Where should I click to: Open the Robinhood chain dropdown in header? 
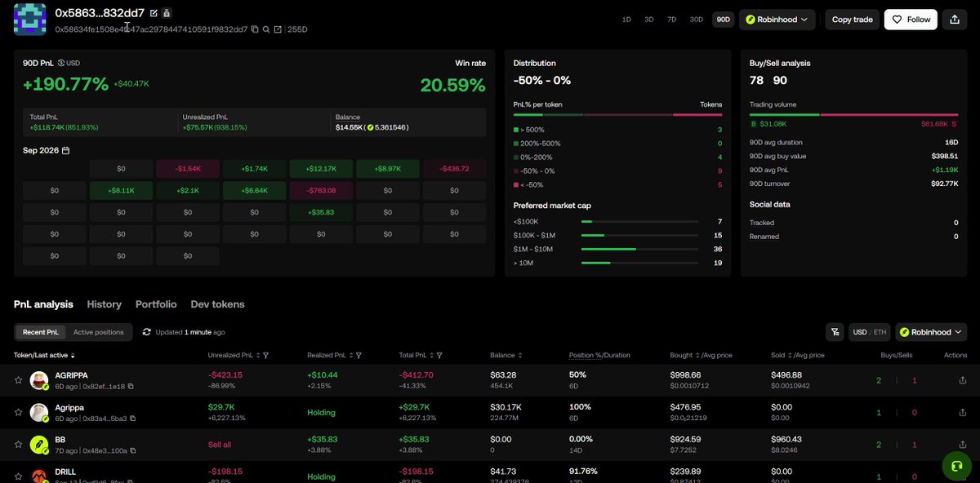777,20
